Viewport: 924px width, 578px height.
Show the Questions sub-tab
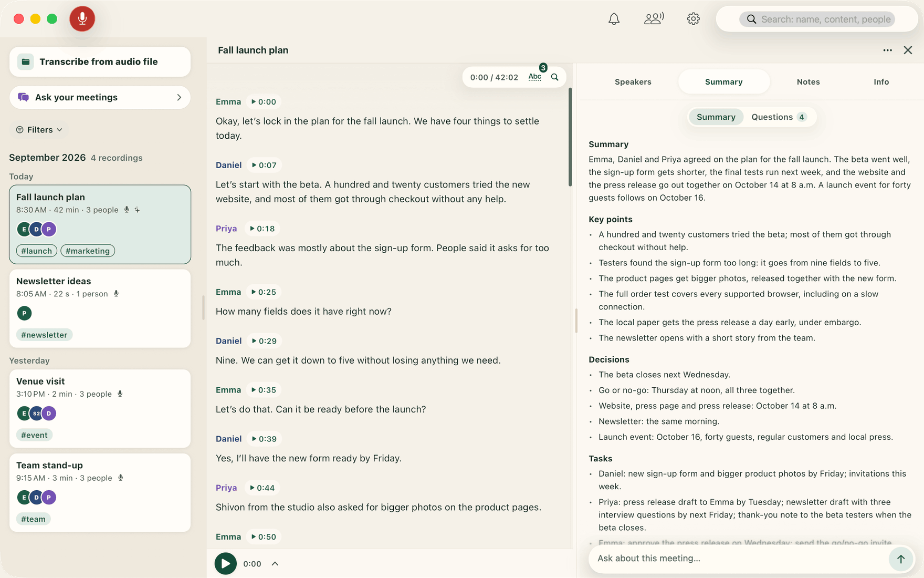point(778,117)
